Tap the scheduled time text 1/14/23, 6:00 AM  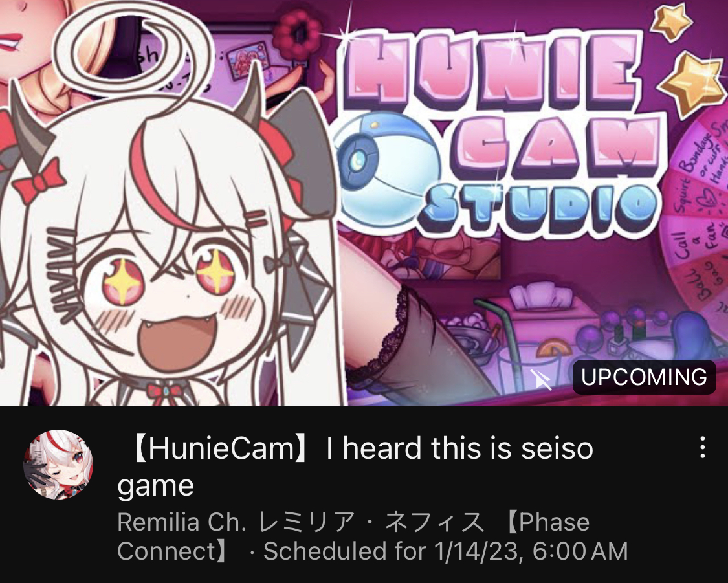coord(531,551)
